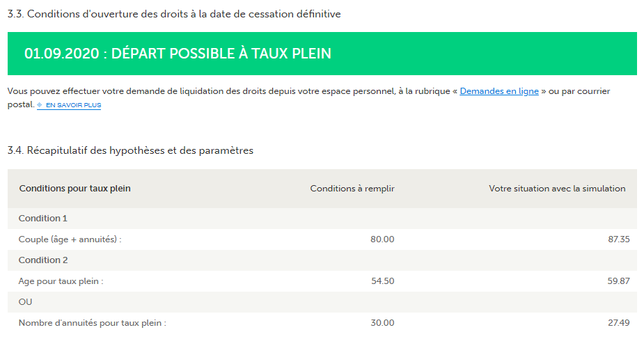Viewport: 644px width, 339px height.
Task: Click the green DÉPART POSSIBLE À TAUX PLEIN banner
Action: click(x=322, y=54)
